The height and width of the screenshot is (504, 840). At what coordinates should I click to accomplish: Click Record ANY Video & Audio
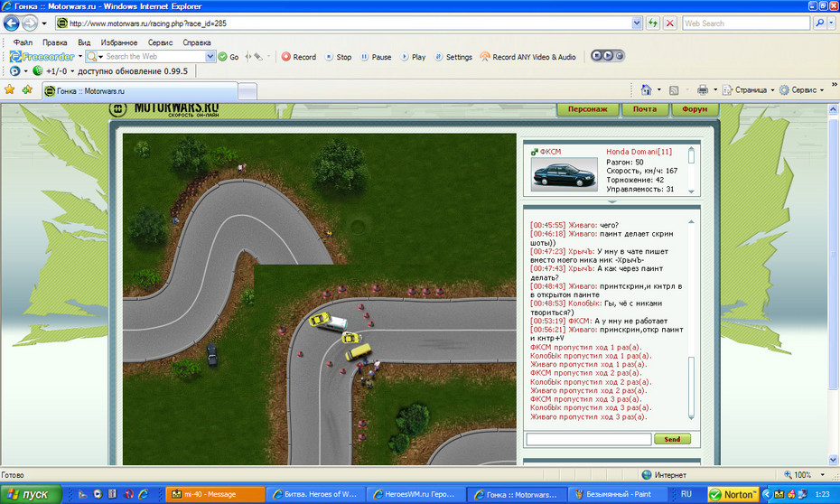(x=527, y=57)
